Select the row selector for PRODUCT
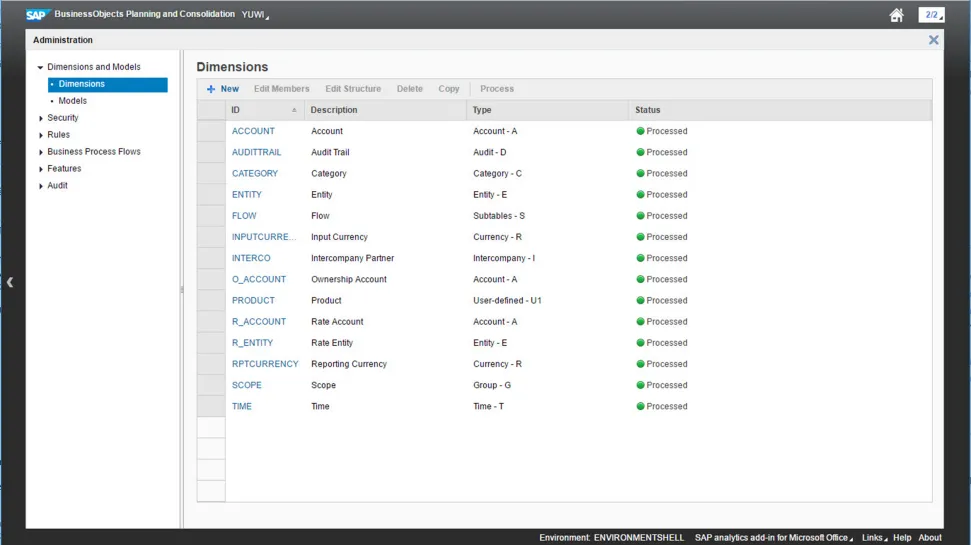The image size is (971, 545). tap(211, 300)
